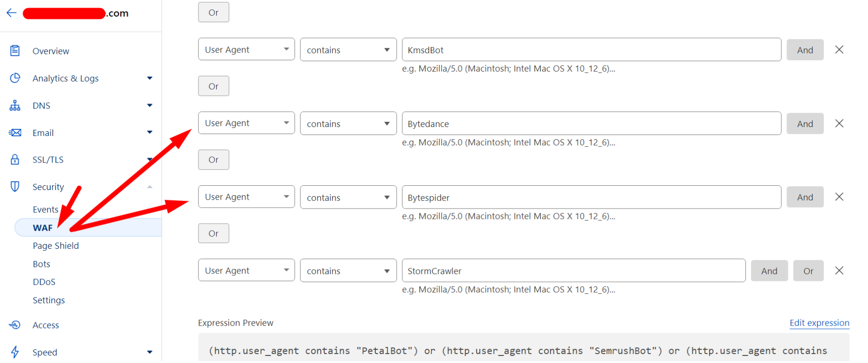Collapse the Security sidebar section
The height and width of the screenshot is (363, 868).
pos(150,187)
